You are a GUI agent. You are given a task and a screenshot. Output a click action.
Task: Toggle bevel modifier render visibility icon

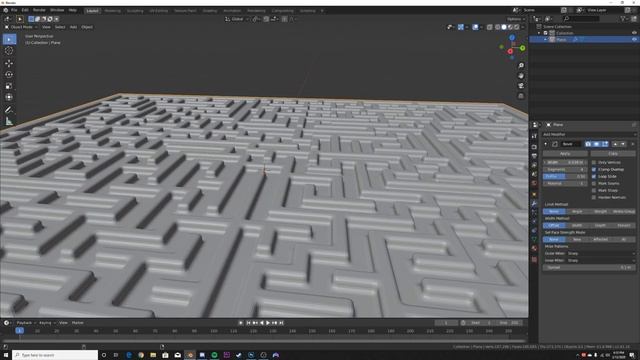coord(588,144)
